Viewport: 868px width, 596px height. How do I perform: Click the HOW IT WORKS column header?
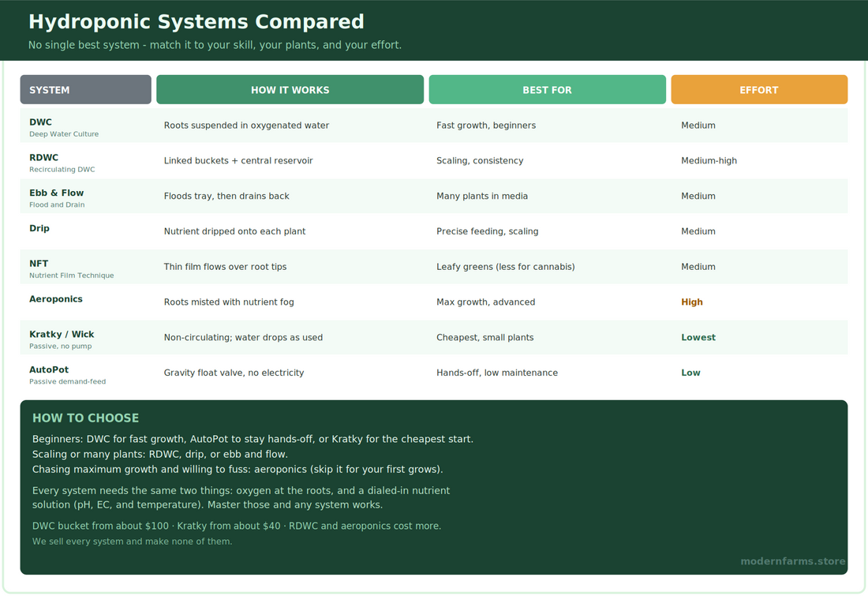[x=290, y=90]
